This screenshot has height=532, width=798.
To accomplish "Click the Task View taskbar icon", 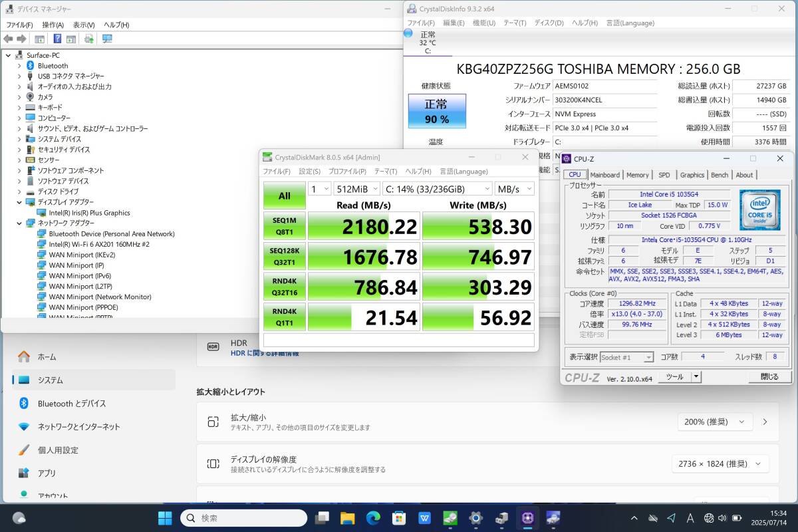I will tap(322, 517).
